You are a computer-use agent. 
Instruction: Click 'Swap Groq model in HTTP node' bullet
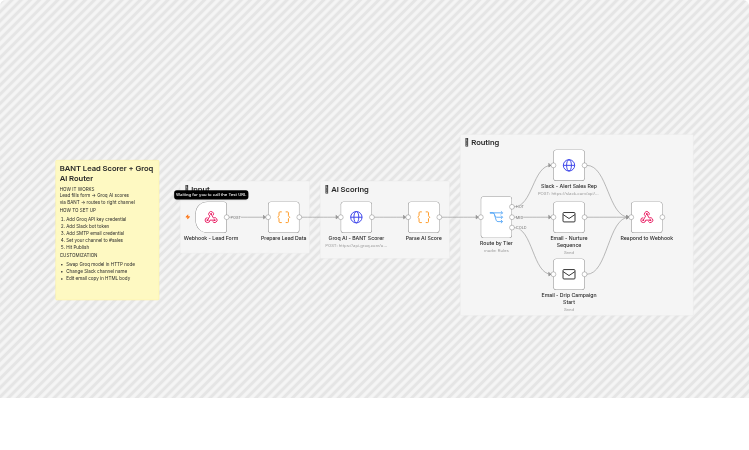(100, 264)
